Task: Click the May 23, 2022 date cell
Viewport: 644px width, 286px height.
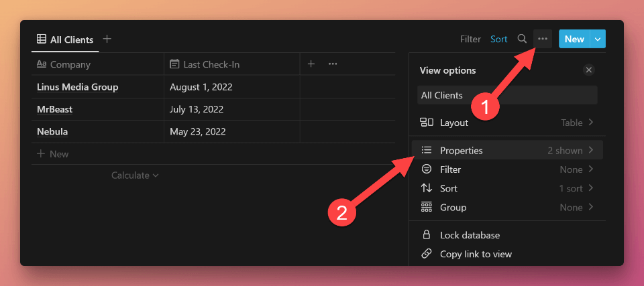Action: click(x=232, y=132)
